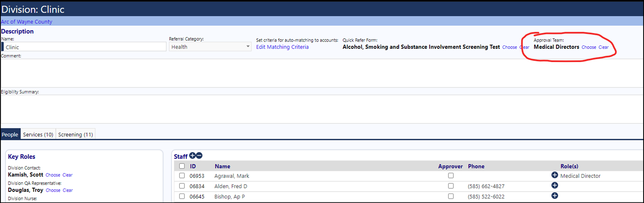Viewport: 644px width, 203px height.
Task: Check the row checkbox for ID 06953
Action: point(182,176)
